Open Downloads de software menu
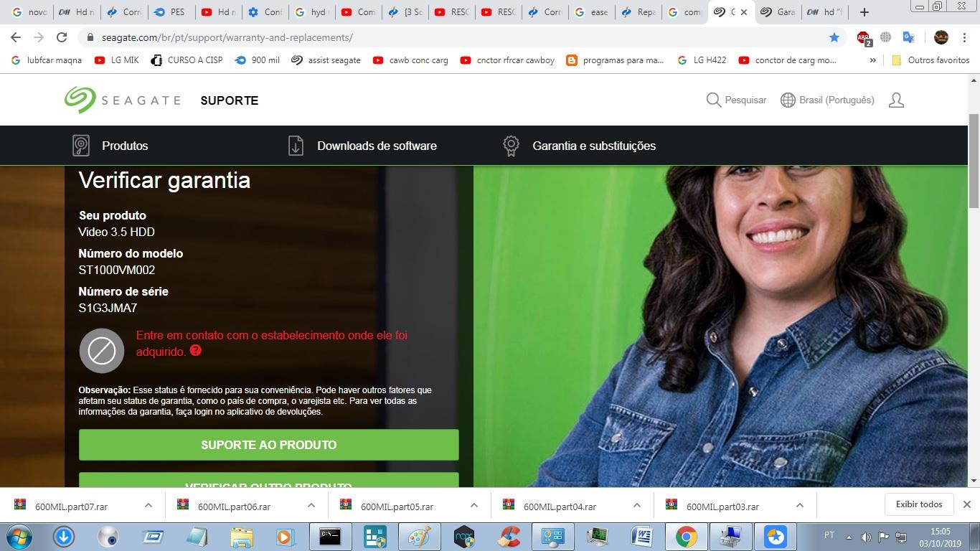The width and height of the screenshot is (980, 551). point(362,146)
